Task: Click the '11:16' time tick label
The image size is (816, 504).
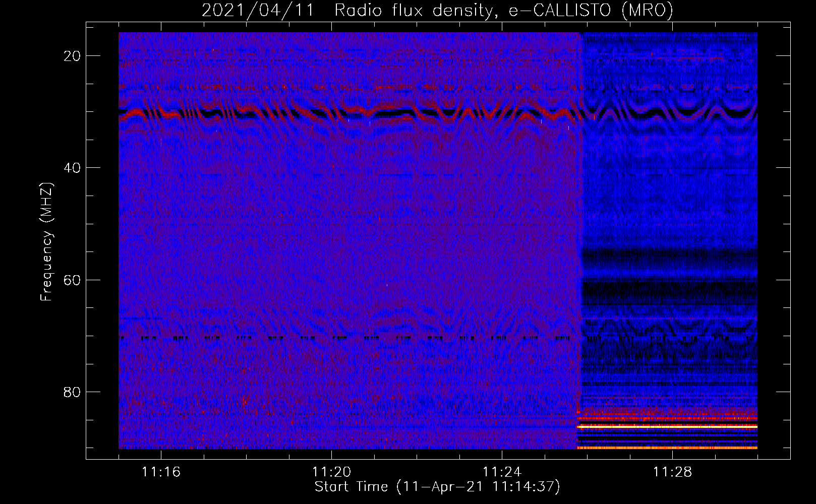Action: point(161,472)
